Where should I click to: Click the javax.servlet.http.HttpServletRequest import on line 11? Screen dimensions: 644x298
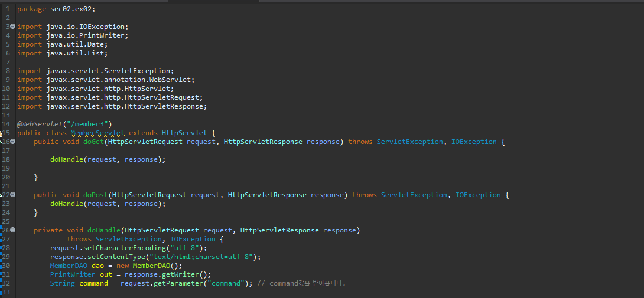tap(122, 97)
